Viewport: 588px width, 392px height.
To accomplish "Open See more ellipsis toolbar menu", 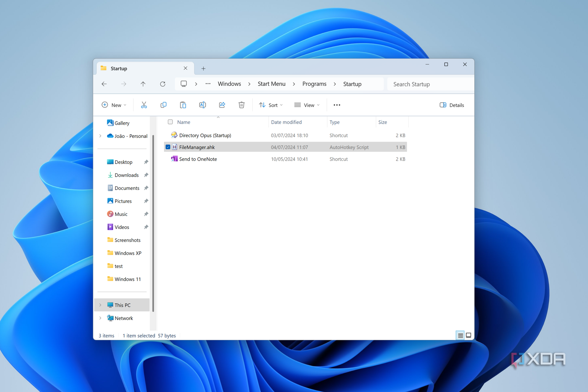I will click(x=337, y=105).
